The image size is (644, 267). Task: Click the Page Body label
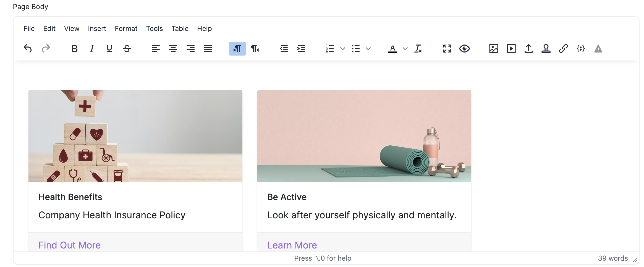[30, 7]
